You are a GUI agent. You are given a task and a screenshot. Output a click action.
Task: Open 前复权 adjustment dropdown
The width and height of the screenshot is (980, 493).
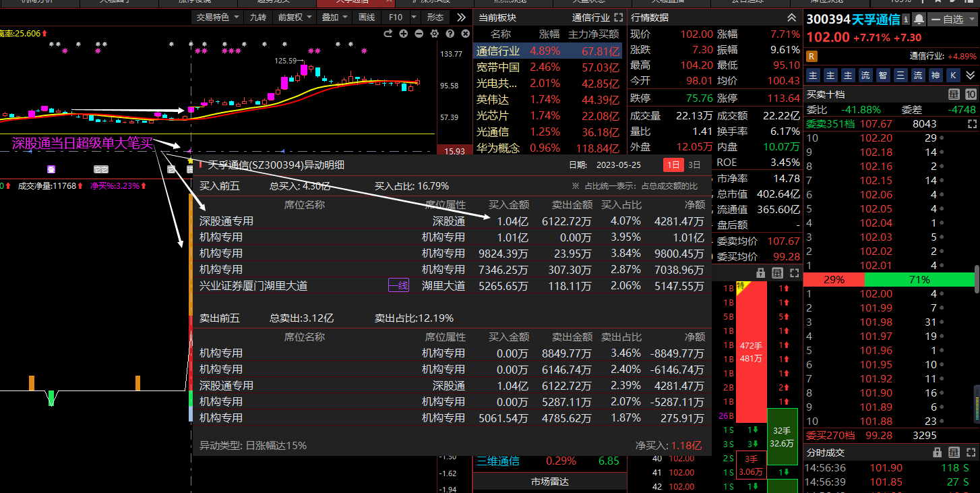[x=295, y=17]
